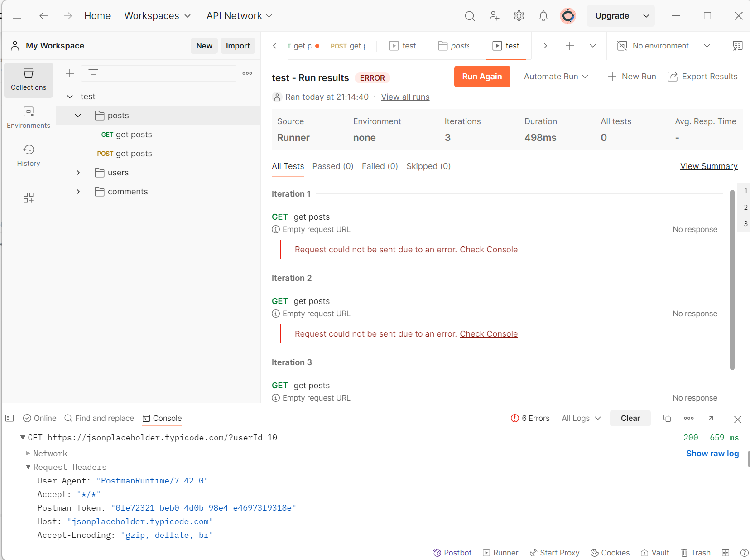750x560 pixels.
Task: Open Cookies from the footer
Action: pos(610,553)
